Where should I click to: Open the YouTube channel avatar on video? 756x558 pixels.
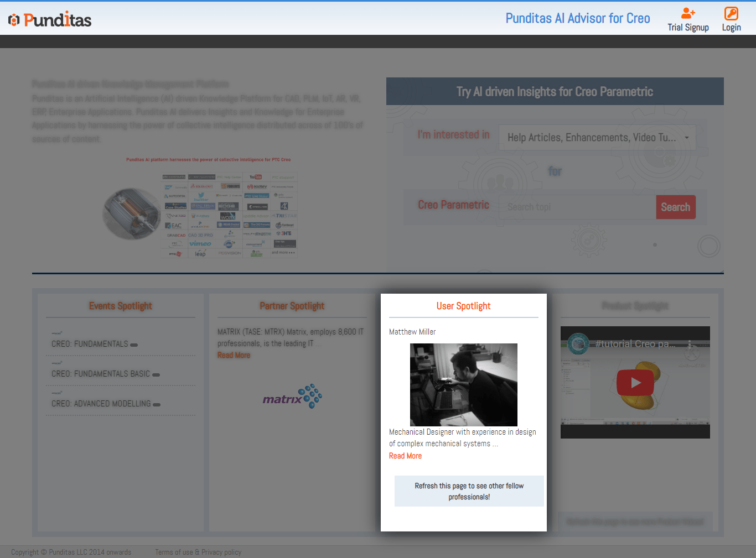(578, 343)
